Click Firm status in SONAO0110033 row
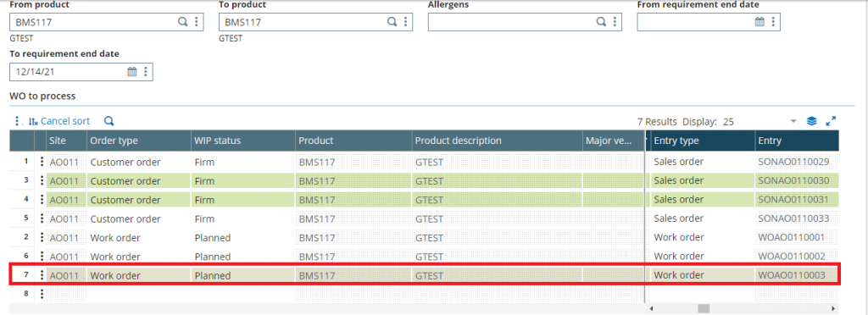 coord(205,218)
